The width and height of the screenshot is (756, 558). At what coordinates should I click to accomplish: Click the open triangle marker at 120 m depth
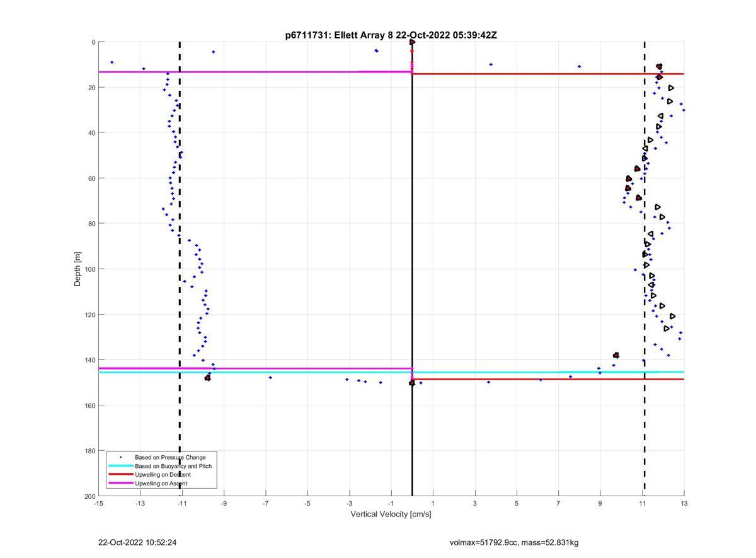tap(673, 316)
